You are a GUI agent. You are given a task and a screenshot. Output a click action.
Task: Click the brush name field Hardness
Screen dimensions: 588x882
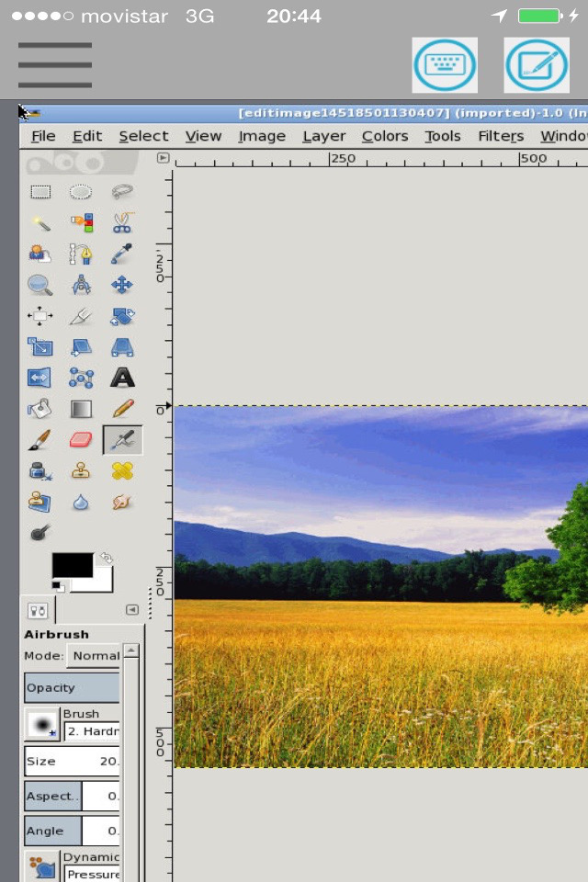click(x=92, y=731)
